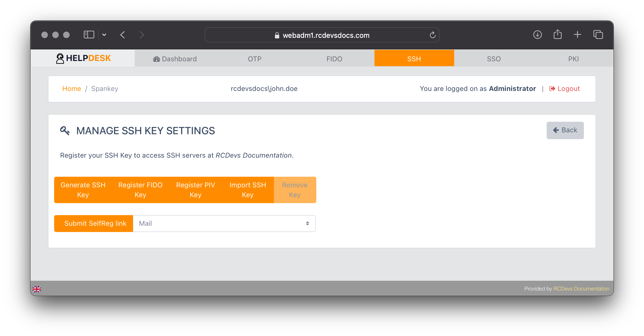644x336 pixels.
Task: Open the Mail delivery method dropdown
Action: coord(224,224)
